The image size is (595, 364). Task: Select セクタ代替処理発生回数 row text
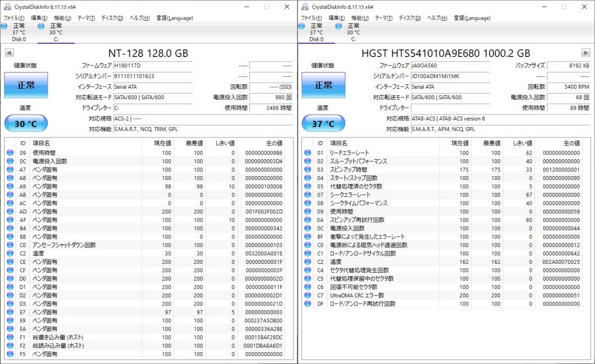[x=359, y=270]
